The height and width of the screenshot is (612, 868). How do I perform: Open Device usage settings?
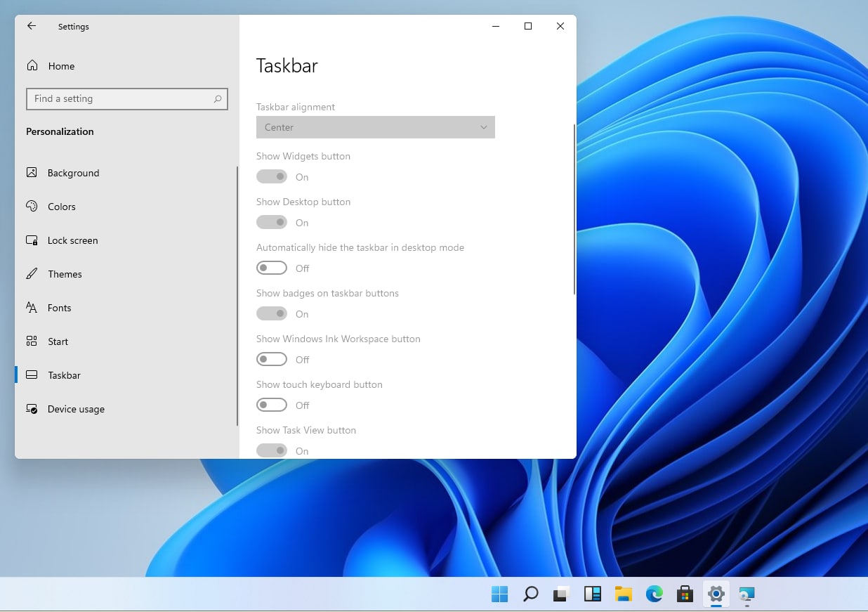click(x=126, y=409)
